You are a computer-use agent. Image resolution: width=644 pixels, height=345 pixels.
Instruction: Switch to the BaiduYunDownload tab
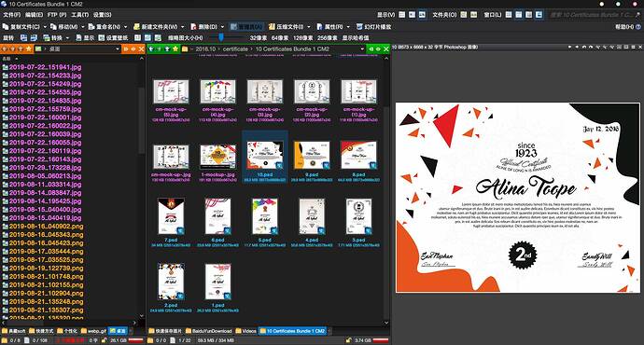pos(209,331)
